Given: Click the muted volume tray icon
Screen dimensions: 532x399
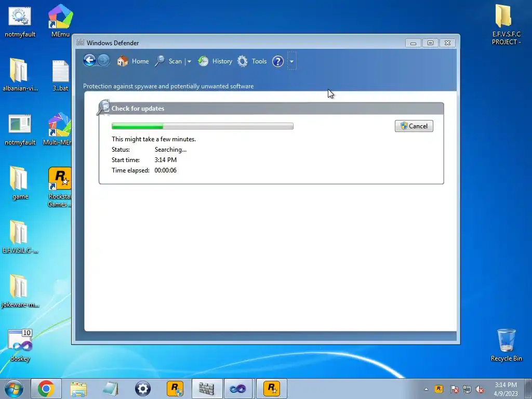Looking at the screenshot, I should click(480, 390).
